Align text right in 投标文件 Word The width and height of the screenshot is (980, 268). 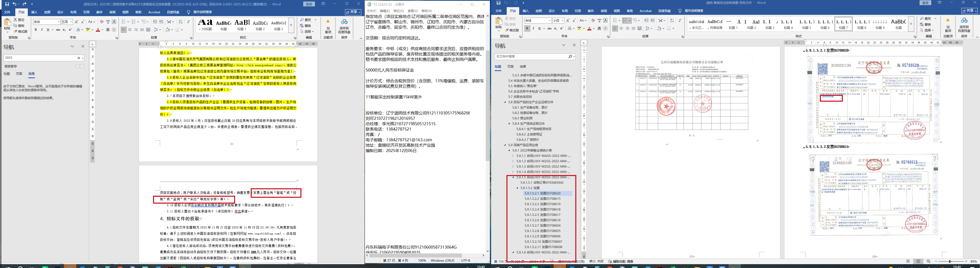coord(627,29)
